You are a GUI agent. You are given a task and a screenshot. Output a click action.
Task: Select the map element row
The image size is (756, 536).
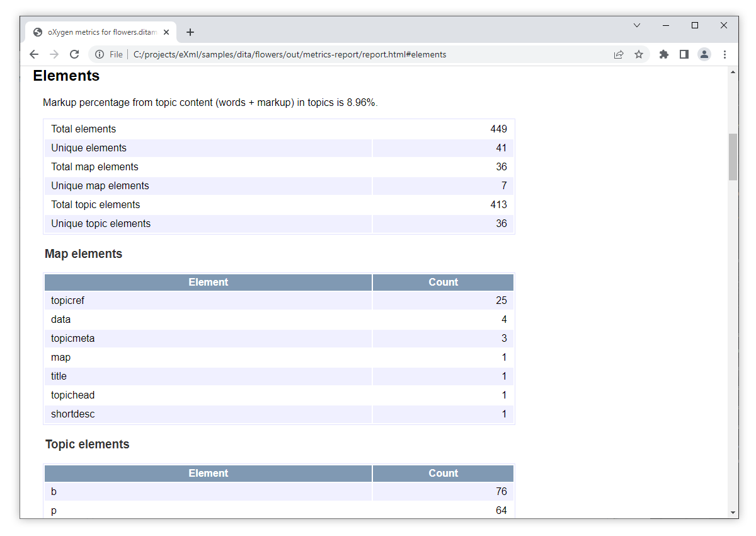[279, 358]
